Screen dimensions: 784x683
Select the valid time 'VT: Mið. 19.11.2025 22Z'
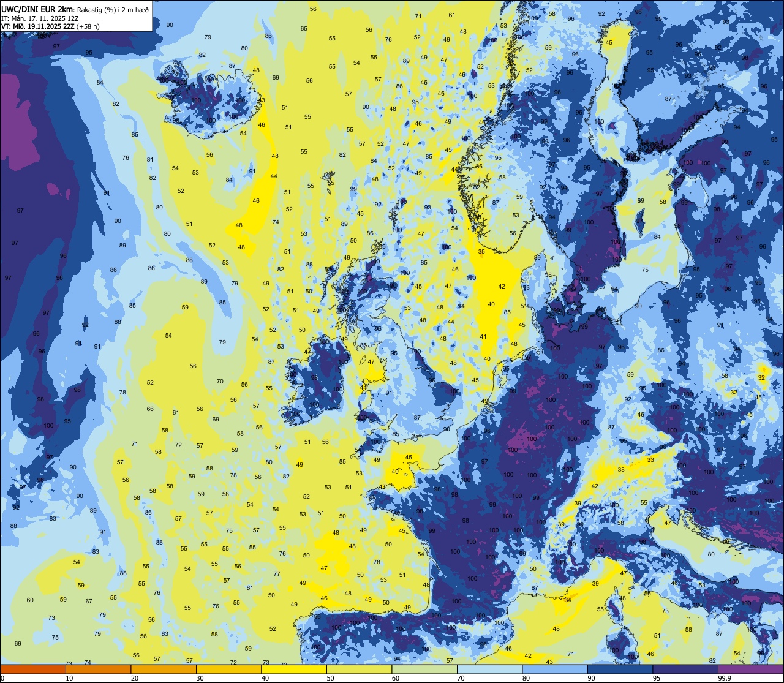38,26
